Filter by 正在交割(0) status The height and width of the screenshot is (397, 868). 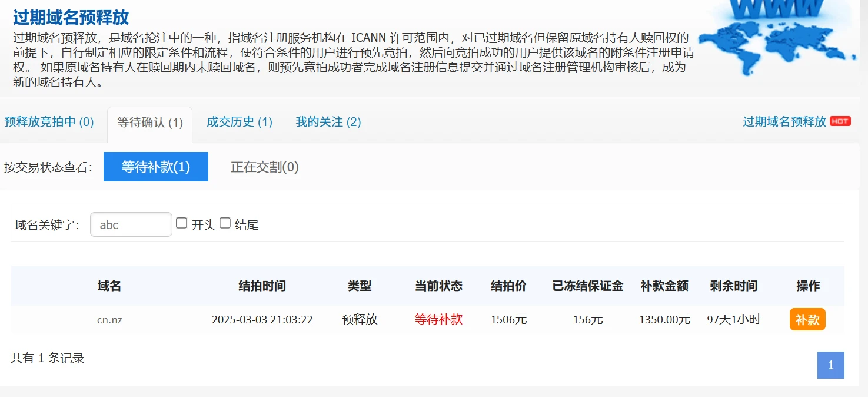(265, 167)
